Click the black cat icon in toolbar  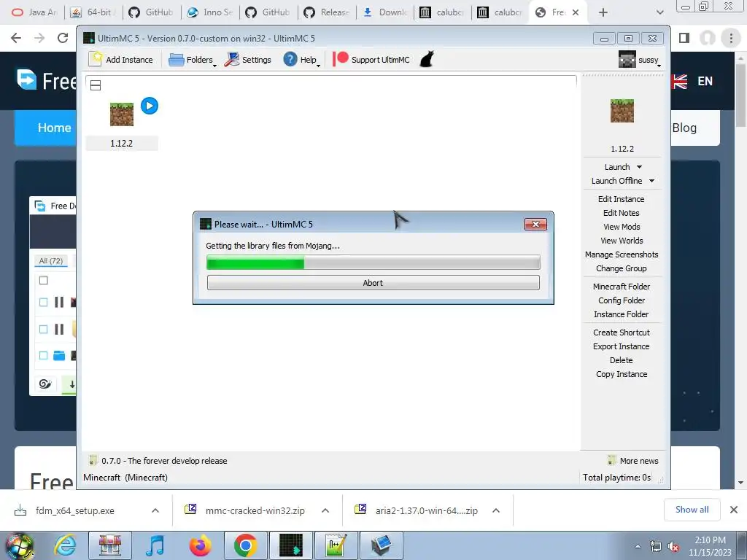tap(427, 60)
